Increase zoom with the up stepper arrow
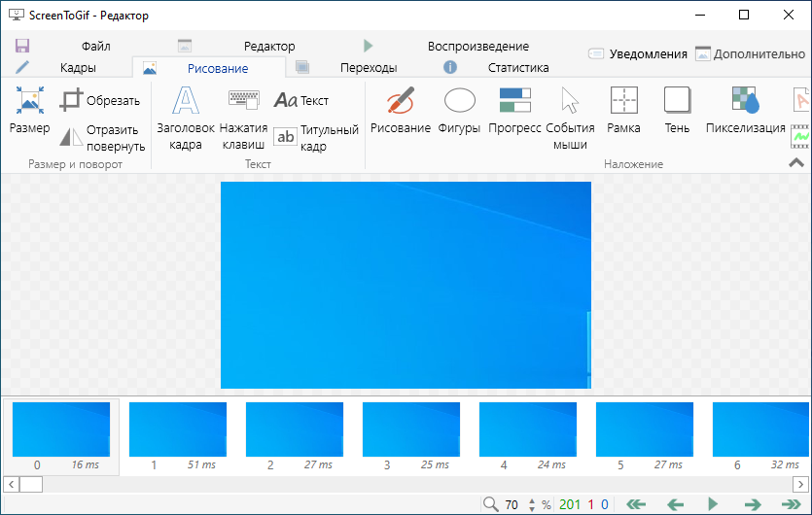Screen dimensions: 812x515 click(x=532, y=501)
